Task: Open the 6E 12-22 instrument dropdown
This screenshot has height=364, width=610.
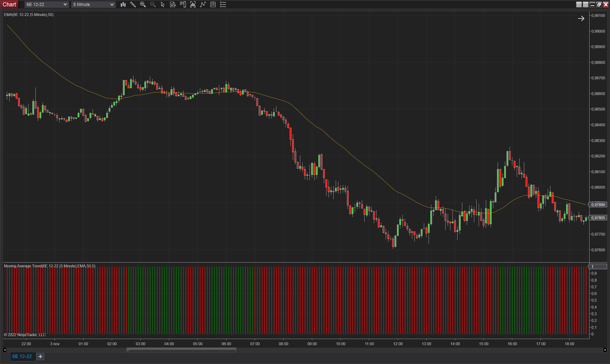Action: 47,5
